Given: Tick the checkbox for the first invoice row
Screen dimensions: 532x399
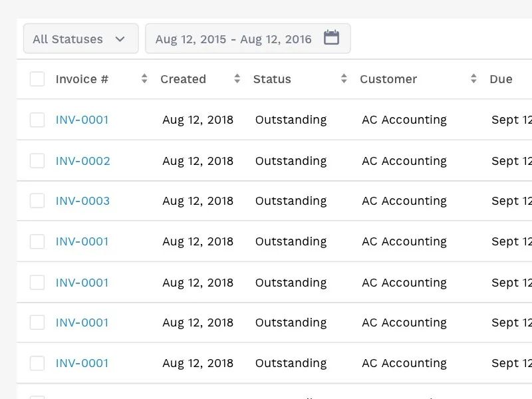Looking at the screenshot, I should tap(37, 120).
